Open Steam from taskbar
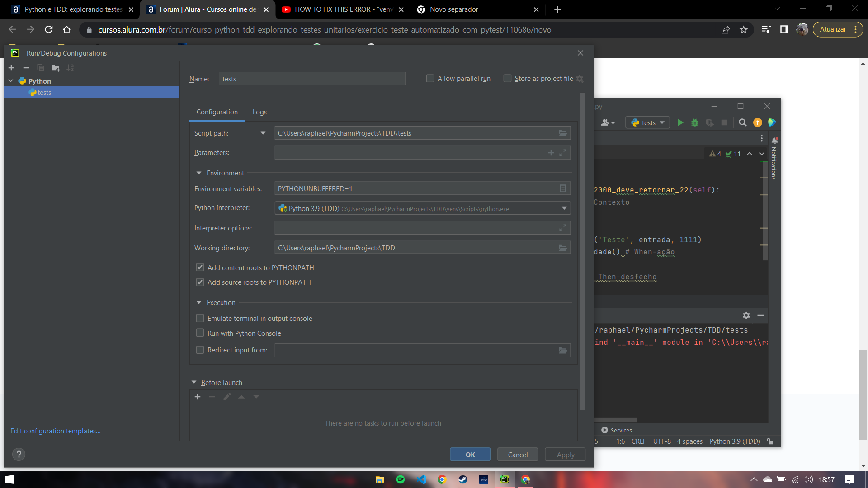868x488 pixels. 463,479
